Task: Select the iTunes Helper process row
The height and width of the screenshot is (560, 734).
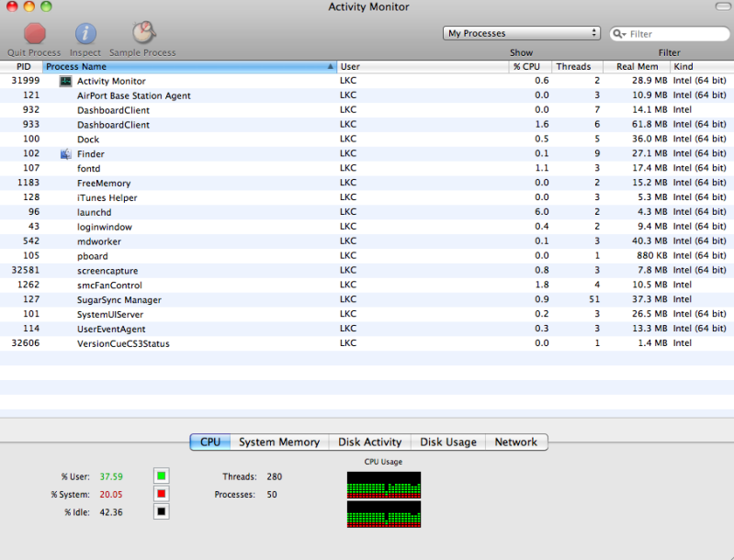Action: 367,197
